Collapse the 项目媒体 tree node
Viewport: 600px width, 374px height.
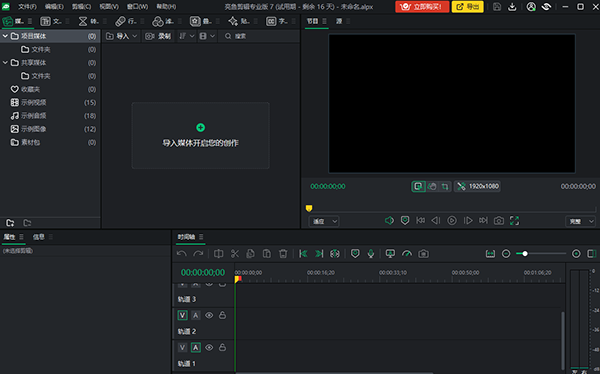5,36
